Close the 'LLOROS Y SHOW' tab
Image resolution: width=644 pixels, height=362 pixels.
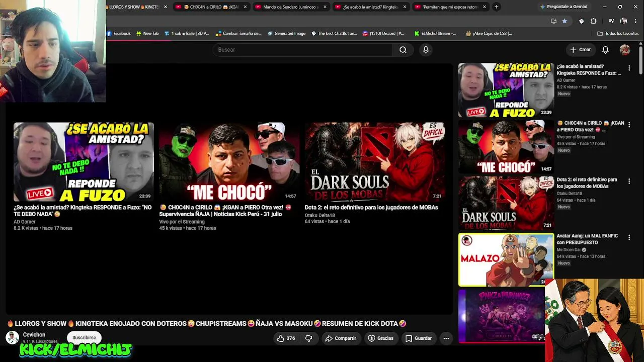(165, 7)
